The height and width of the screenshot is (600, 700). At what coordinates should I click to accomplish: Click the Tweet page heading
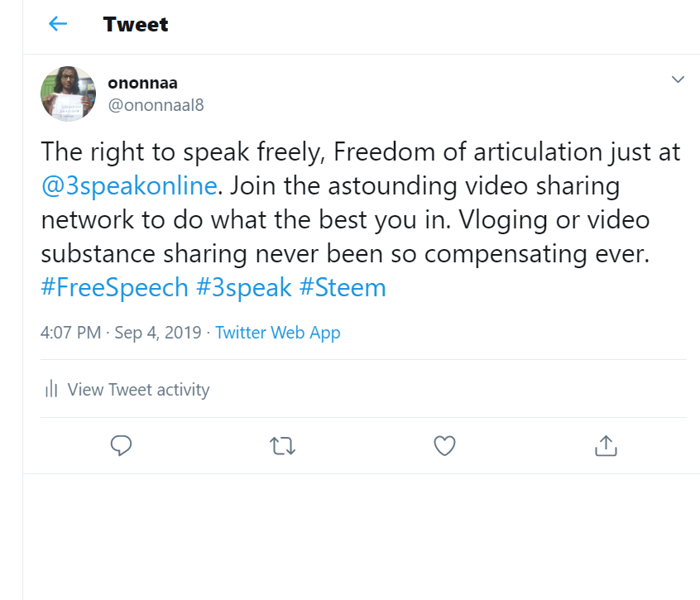135,24
